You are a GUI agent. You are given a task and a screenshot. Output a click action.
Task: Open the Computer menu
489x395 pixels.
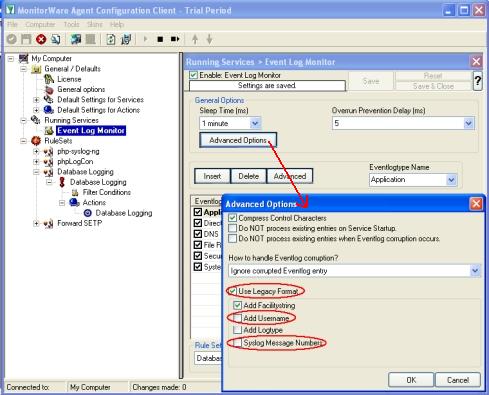coord(40,24)
